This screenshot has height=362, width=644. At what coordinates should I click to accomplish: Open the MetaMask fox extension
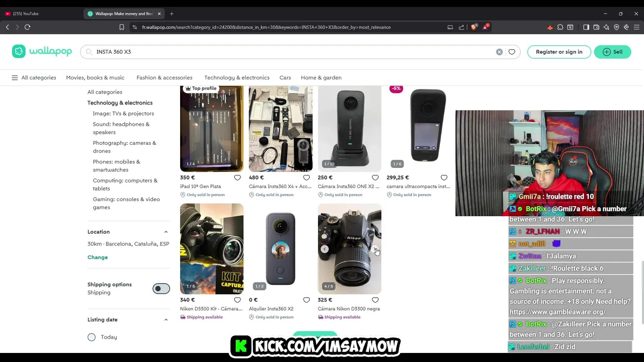coord(550,27)
